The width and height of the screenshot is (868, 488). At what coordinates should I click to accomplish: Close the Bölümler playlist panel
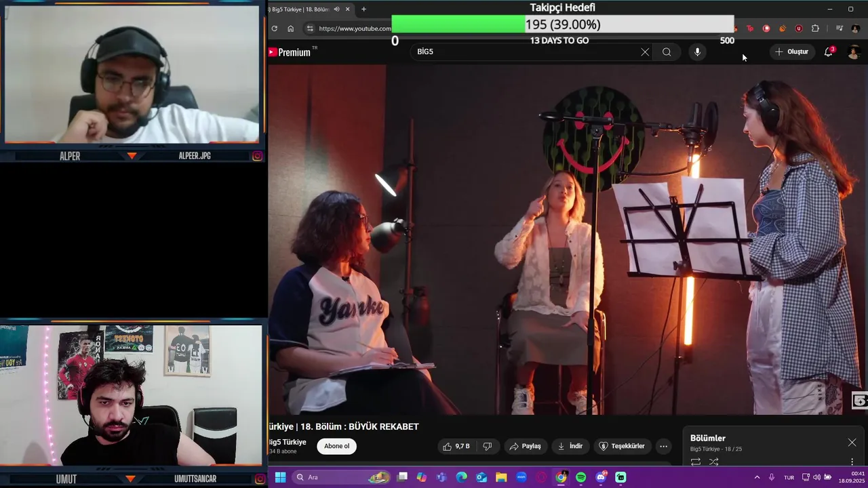852,443
